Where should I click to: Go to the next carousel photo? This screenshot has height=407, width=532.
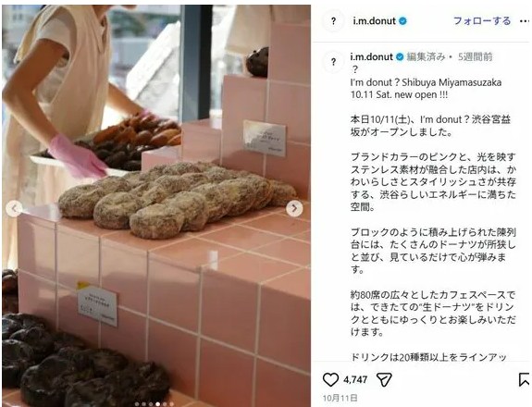click(294, 208)
